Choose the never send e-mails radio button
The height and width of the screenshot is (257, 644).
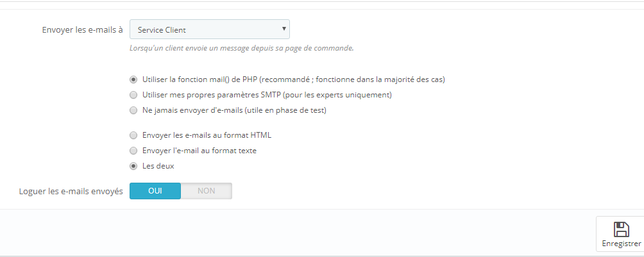coord(133,110)
